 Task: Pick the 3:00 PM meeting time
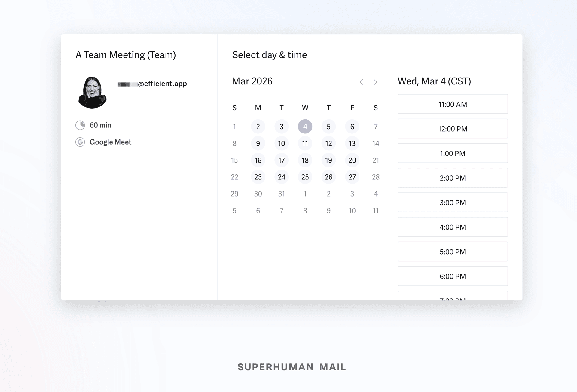(x=453, y=202)
